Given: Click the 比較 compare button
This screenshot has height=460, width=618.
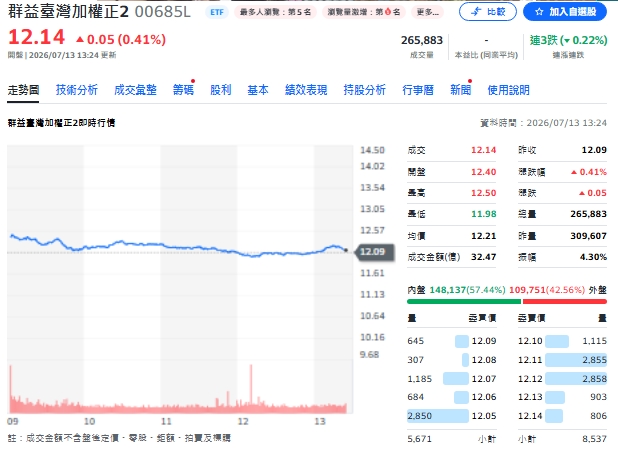Looking at the screenshot, I should pos(488,12).
